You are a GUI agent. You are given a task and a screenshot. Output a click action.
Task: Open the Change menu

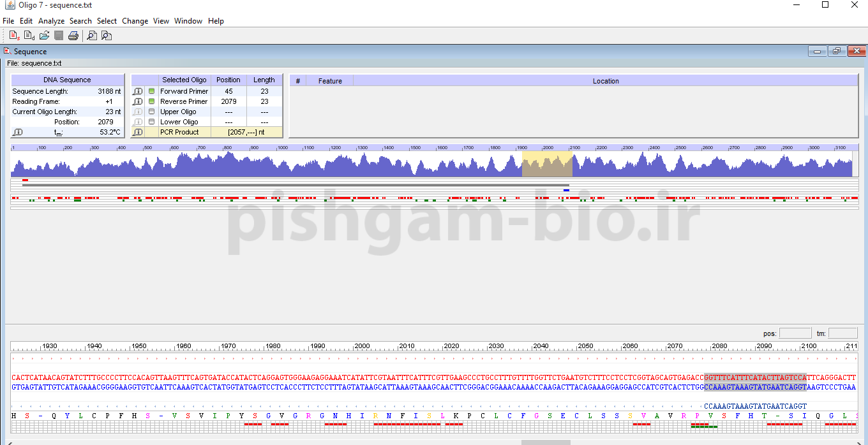(135, 21)
